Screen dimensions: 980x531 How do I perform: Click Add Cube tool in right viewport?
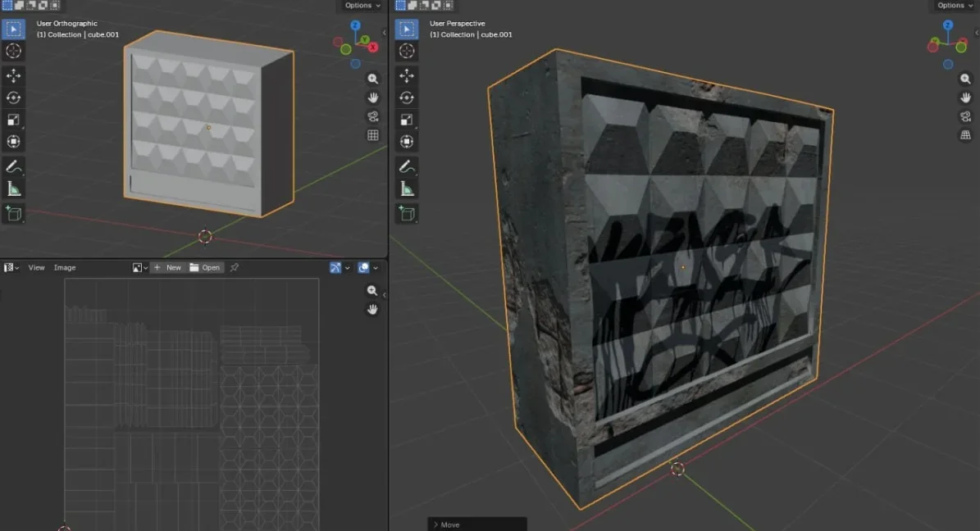pos(407,214)
